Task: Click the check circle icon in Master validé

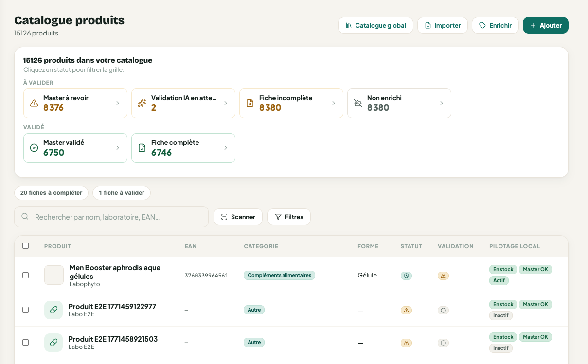Action: coord(34,148)
